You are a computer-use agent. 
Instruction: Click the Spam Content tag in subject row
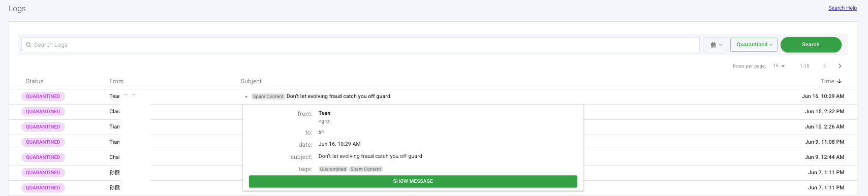pos(268,96)
